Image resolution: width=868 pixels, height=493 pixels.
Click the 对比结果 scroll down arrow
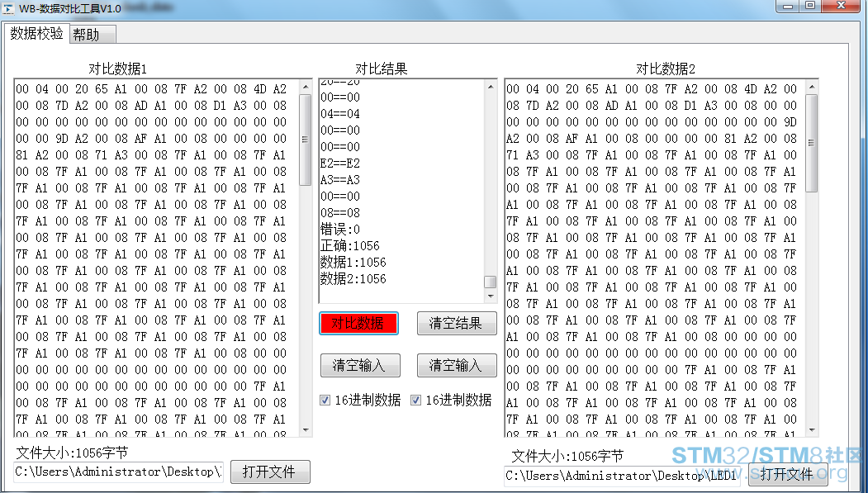coord(491,296)
